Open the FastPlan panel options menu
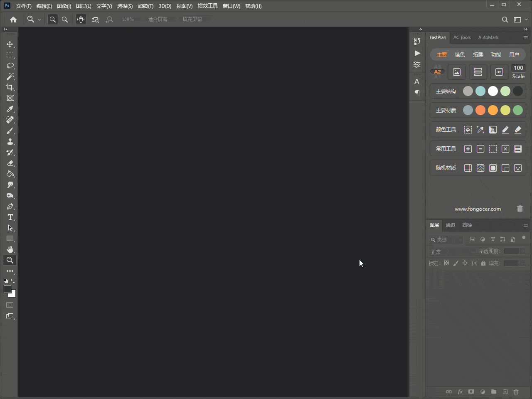The height and width of the screenshot is (399, 532). coord(525,37)
